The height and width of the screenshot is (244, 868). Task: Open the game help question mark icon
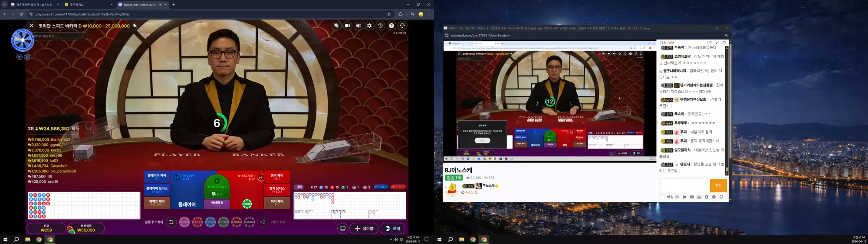pyautogui.click(x=391, y=26)
